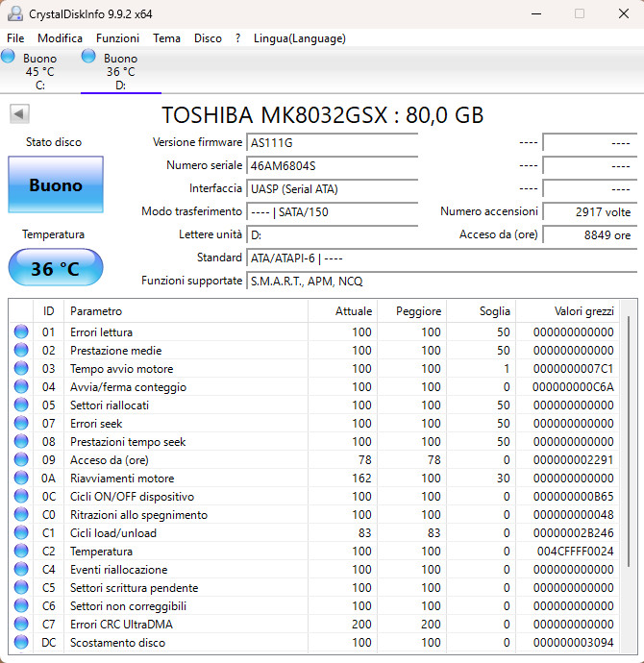644x663 pixels.
Task: Close the CrystalDiskInfo window
Action: click(623, 14)
